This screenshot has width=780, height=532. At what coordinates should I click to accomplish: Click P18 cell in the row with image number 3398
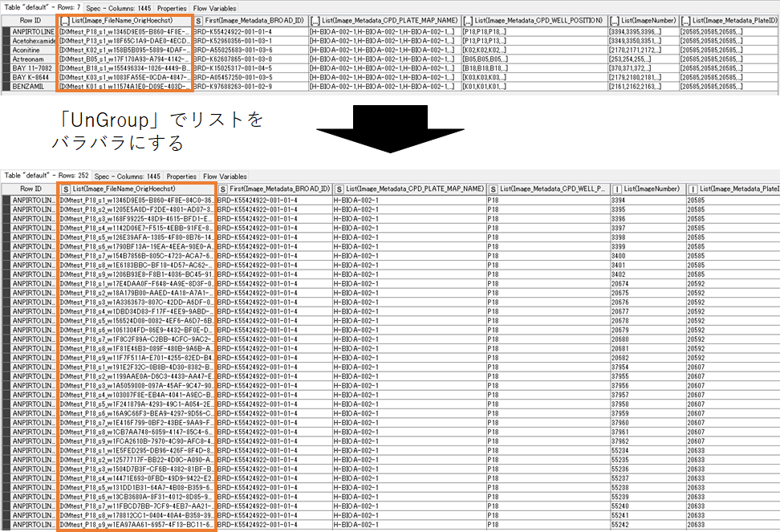(x=548, y=238)
